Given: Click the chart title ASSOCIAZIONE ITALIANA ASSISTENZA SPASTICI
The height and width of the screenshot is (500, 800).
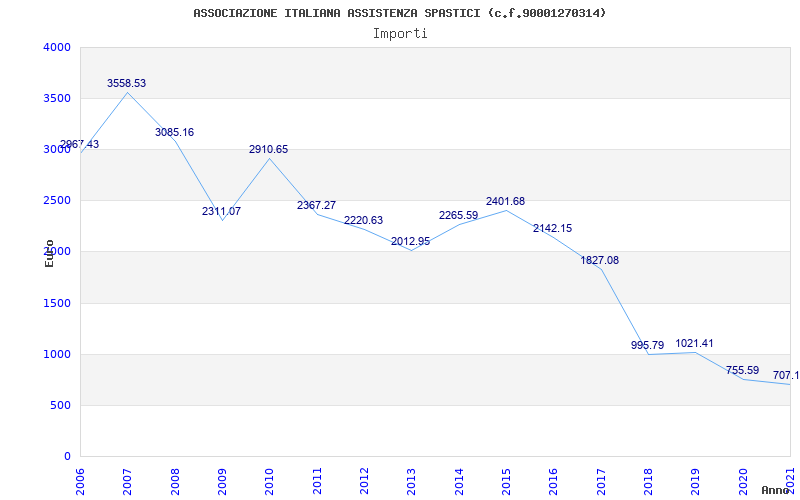Looking at the screenshot, I should 399,13.
